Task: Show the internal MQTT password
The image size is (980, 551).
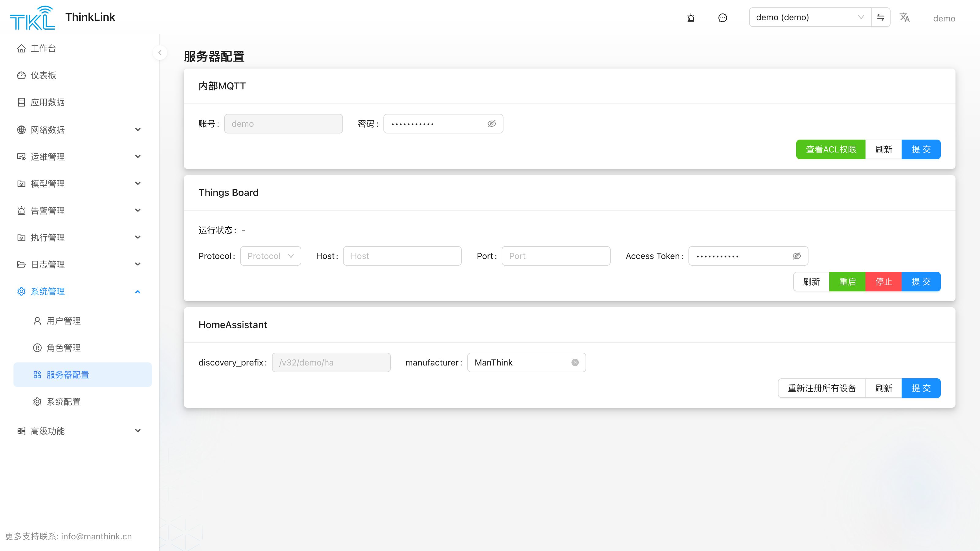Action: (492, 124)
